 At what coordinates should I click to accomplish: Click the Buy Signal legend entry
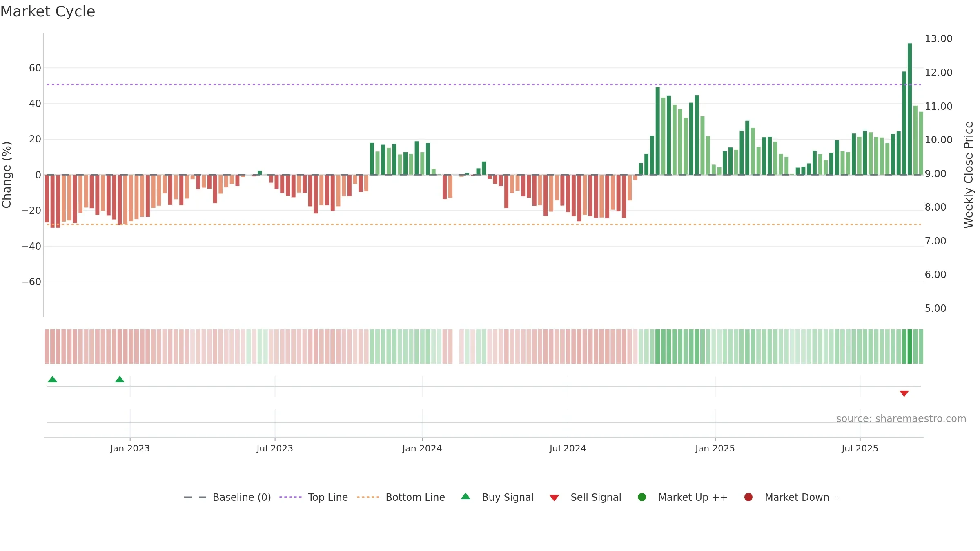click(x=497, y=497)
